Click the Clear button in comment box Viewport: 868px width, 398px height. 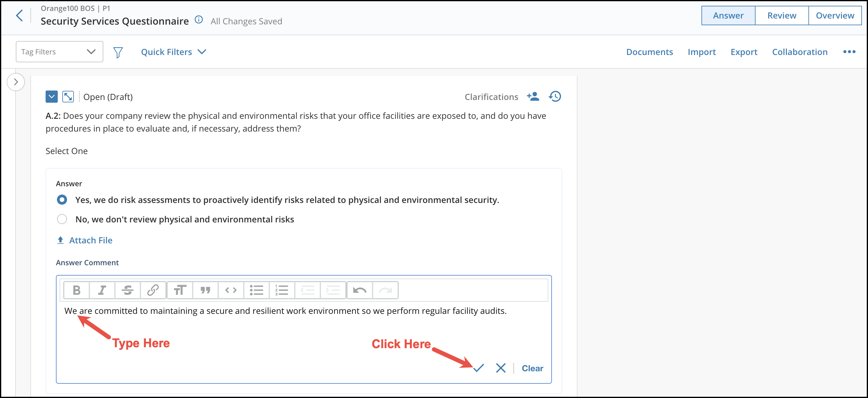point(532,368)
